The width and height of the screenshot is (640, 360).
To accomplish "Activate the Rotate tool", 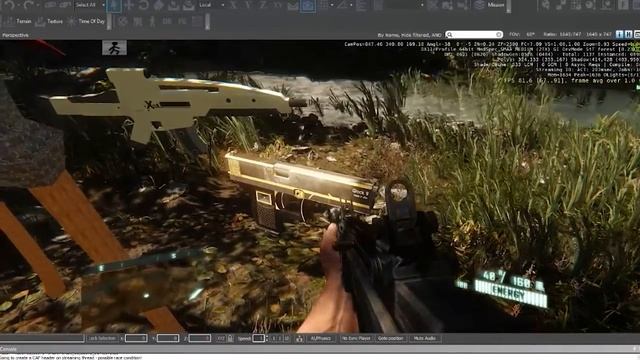I will pyautogui.click(x=144, y=5).
